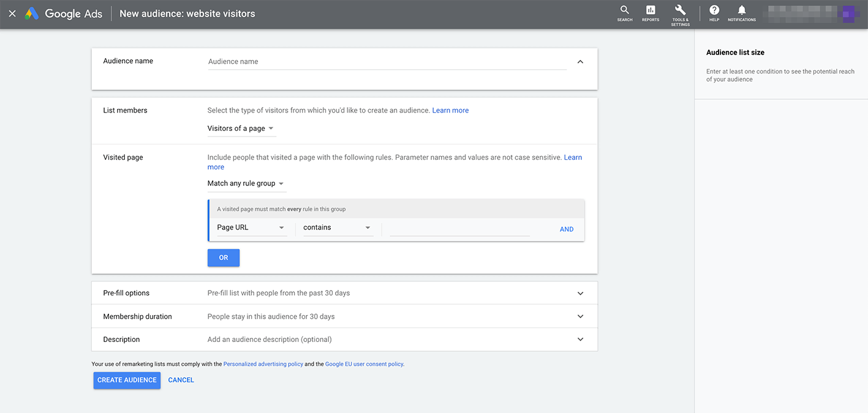This screenshot has height=413, width=868.
Task: Click 'People stay in this audience for 30 days'
Action: click(x=271, y=316)
